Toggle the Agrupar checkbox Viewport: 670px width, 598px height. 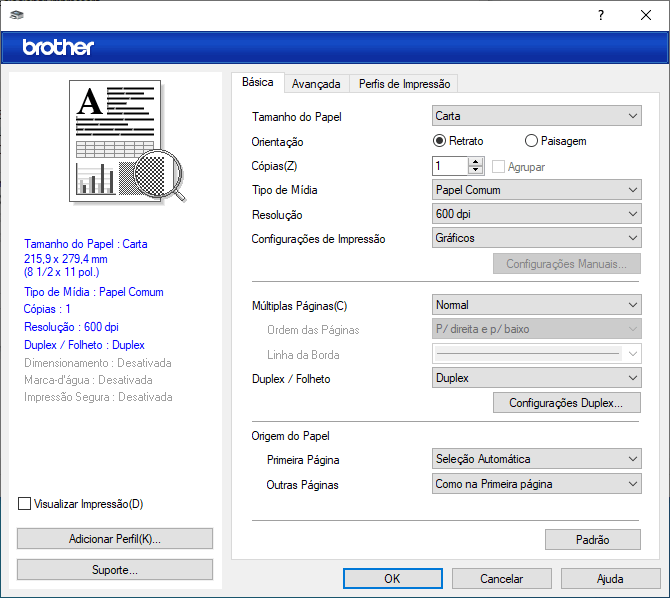click(519, 167)
